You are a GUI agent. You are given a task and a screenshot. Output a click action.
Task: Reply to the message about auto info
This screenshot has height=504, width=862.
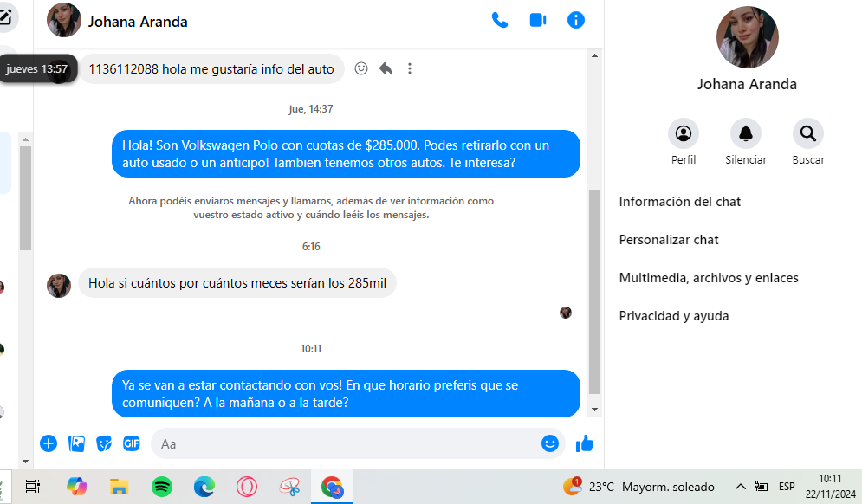coord(386,68)
